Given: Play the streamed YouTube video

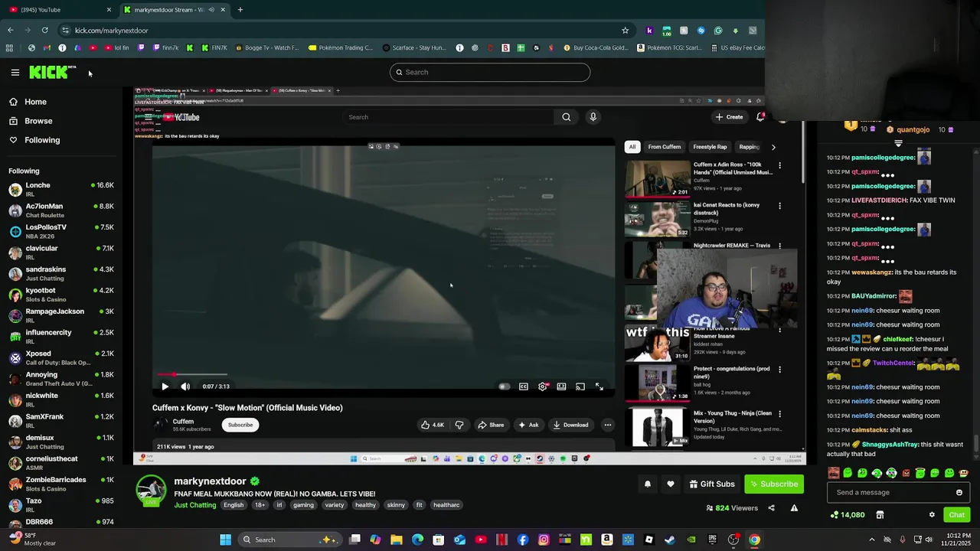Looking at the screenshot, I should point(165,386).
